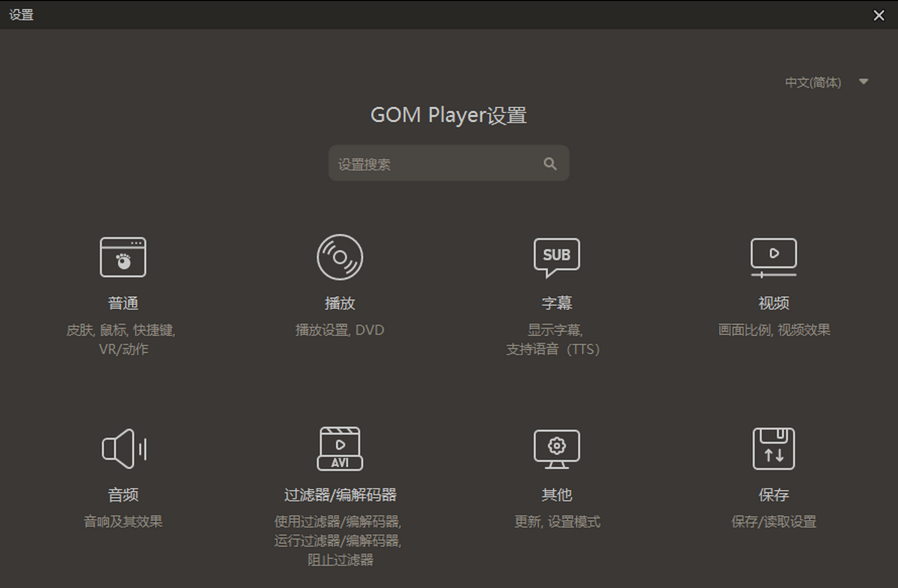Click the GOM Player设置 title heading

coord(448,114)
